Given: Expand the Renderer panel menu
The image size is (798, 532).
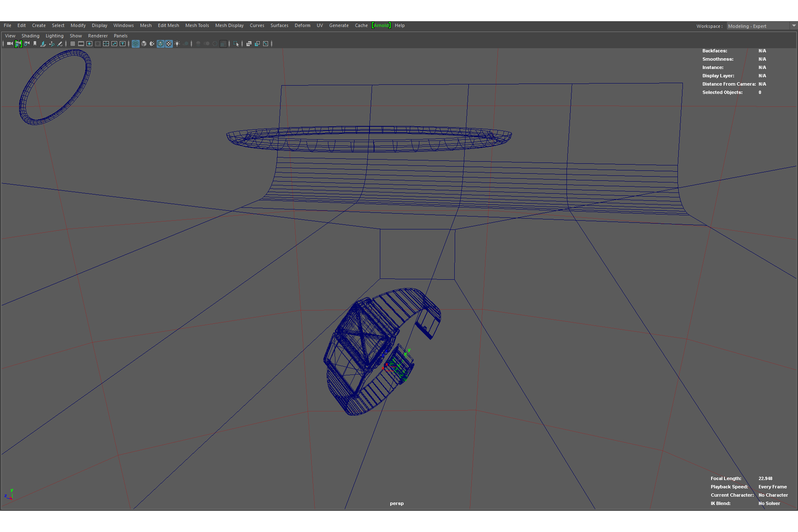Looking at the screenshot, I should click(98, 36).
